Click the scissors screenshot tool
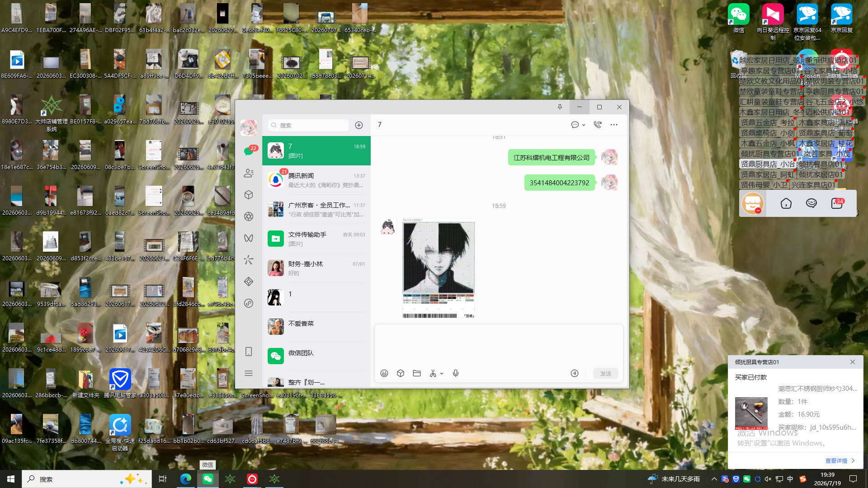 click(x=433, y=373)
